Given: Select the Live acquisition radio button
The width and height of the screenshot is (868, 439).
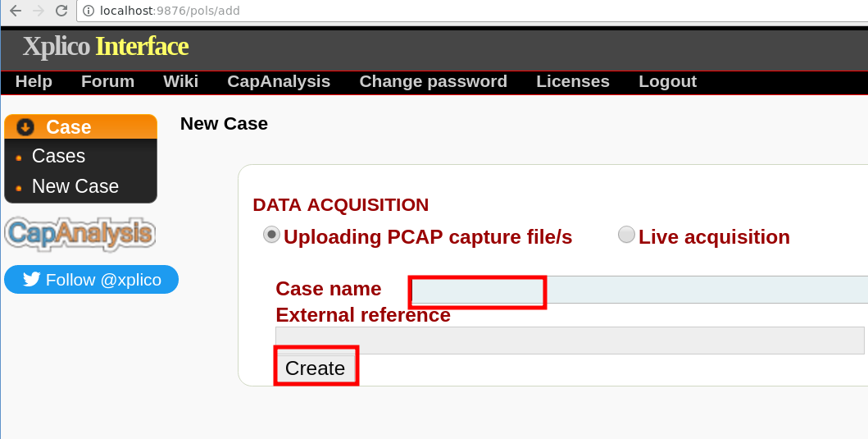Looking at the screenshot, I should 626,235.
